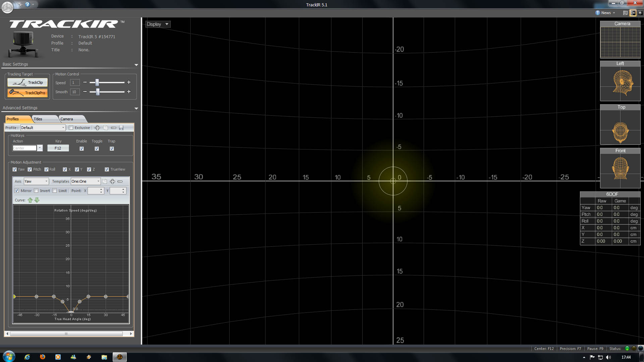The height and width of the screenshot is (362, 644).
Task: Switch to the Camera tab
Action: click(x=72, y=119)
